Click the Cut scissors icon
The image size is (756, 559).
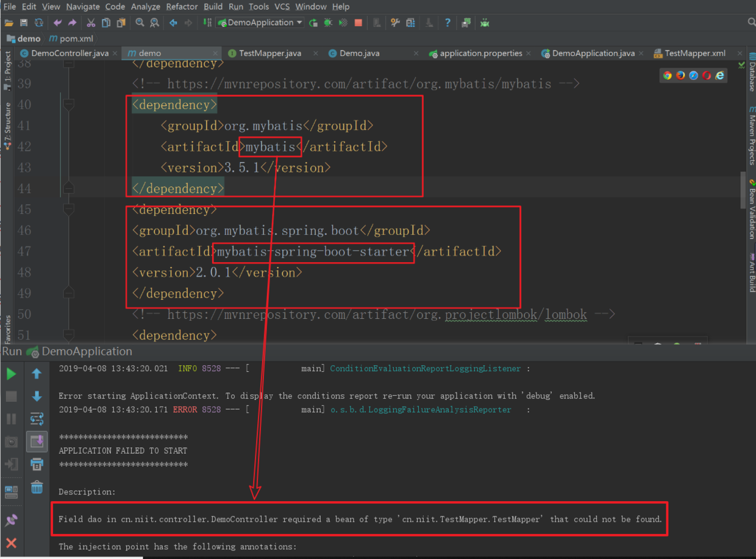(x=91, y=23)
